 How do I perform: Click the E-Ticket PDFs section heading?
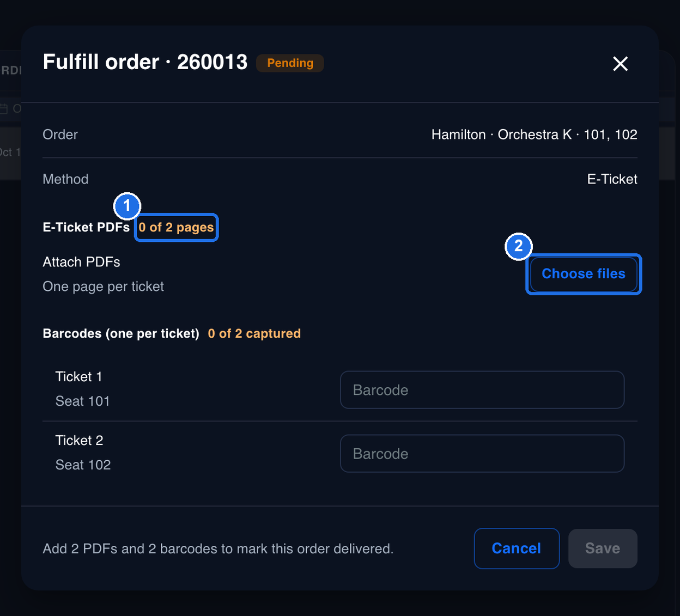point(86,228)
